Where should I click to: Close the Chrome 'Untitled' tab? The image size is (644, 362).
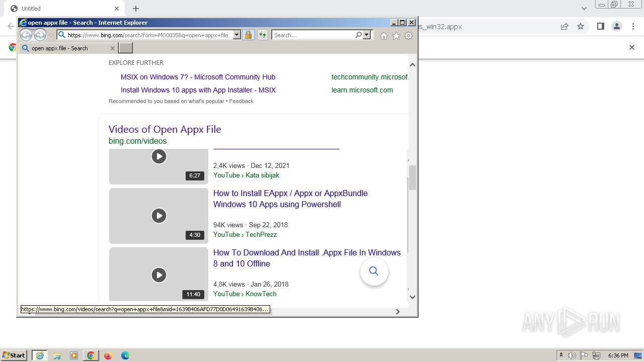pyautogui.click(x=117, y=9)
